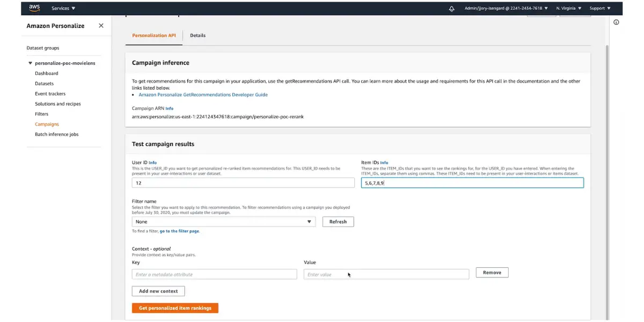Click the Item IDs input field
Image resolution: width=644 pixels, height=322 pixels.
tap(472, 183)
